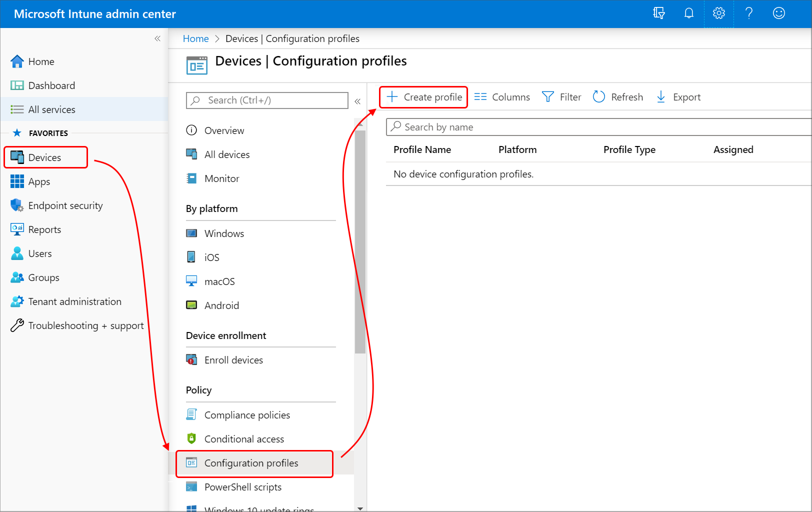This screenshot has width=812, height=512.
Task: Filter the configuration profiles list
Action: click(561, 96)
